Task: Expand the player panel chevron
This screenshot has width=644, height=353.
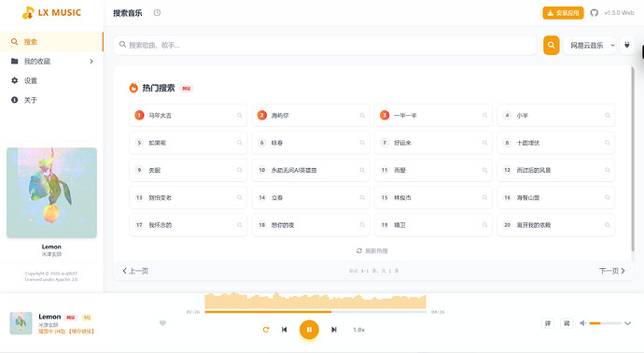Action: pyautogui.click(x=627, y=323)
